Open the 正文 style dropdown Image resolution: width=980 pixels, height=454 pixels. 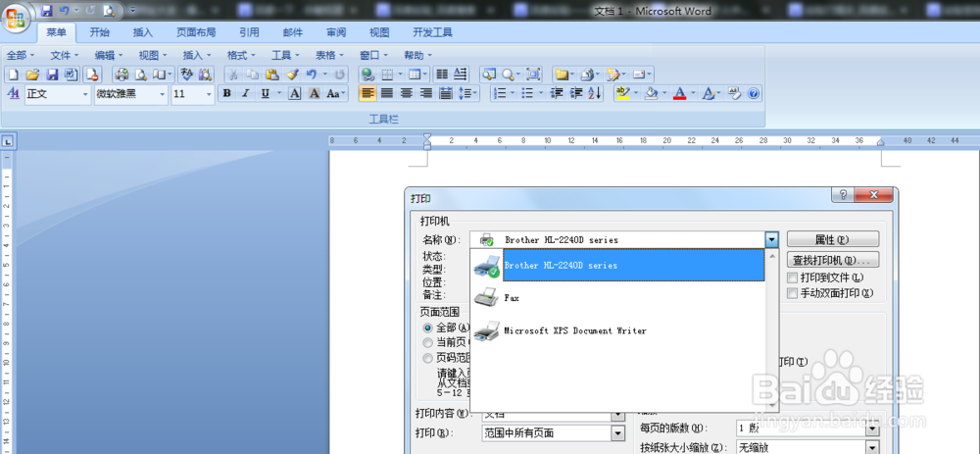tap(85, 94)
